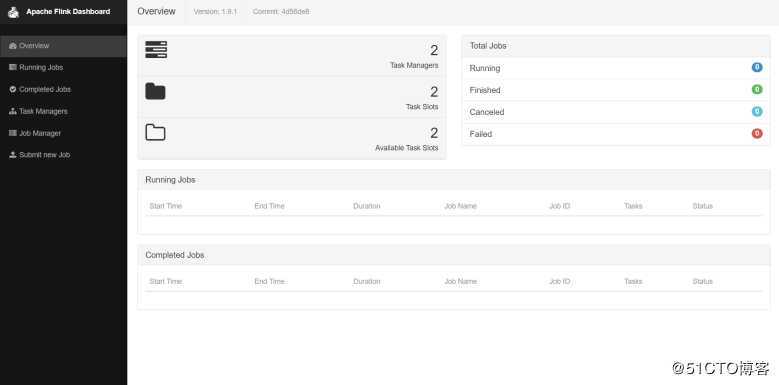Click the Overview page title in header
This screenshot has width=779, height=385.
156,11
